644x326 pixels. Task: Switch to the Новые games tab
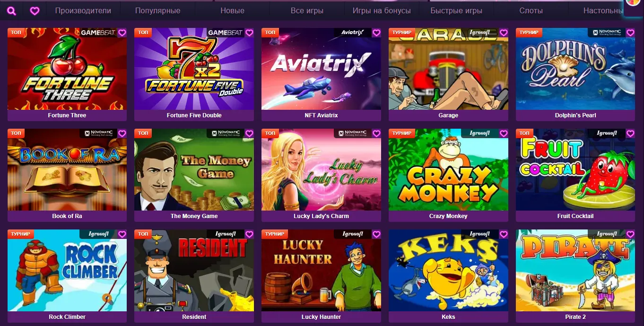[233, 10]
